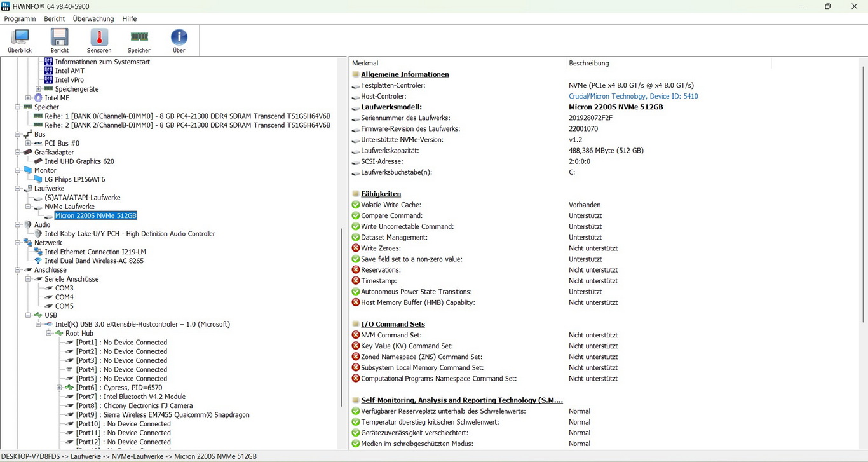Select the Intel UHD Graphics 620 entry

click(79, 161)
